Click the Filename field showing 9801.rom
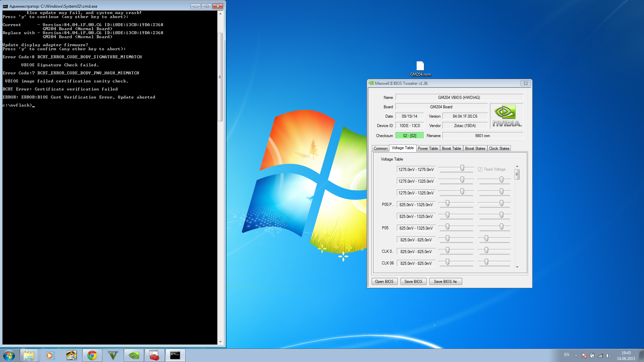 [482, 136]
